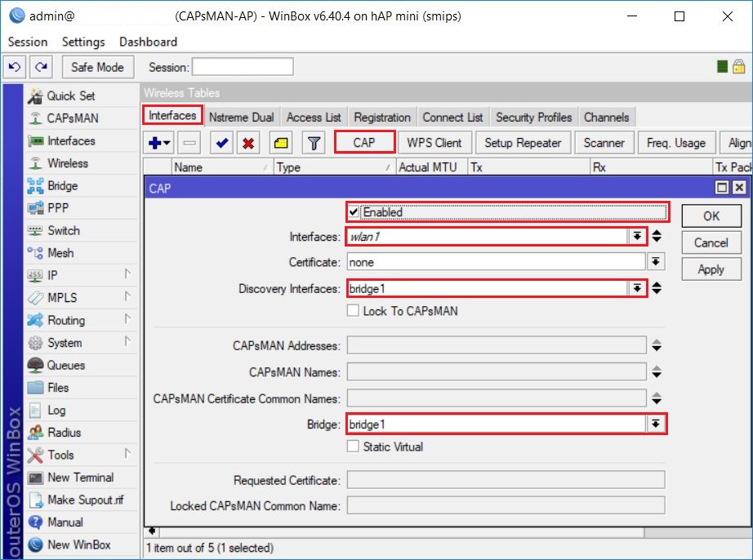Screen dimensions: 753x560
Task: Click the Undo arrow icon
Action: click(15, 67)
